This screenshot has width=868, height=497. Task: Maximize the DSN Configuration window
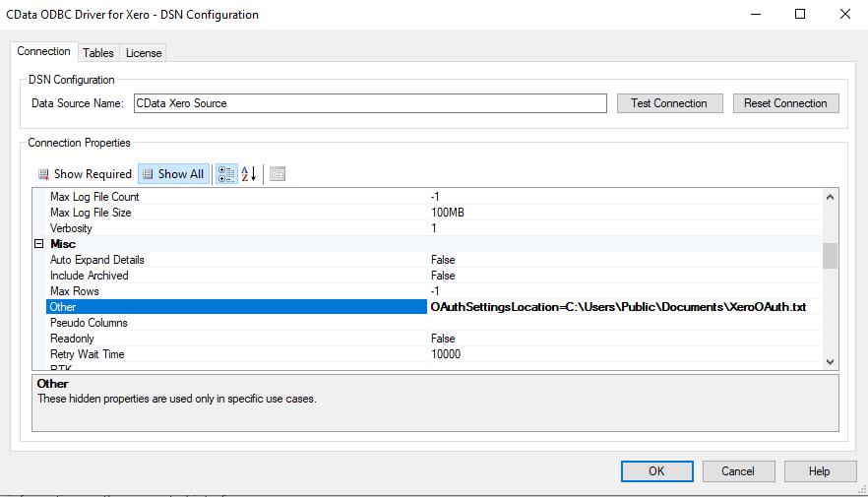pos(800,15)
